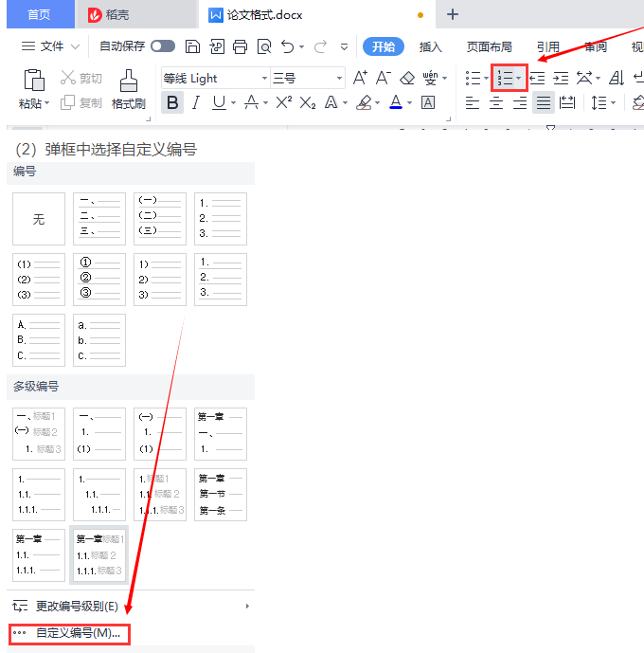
Task: Click the sort A-Z icon
Action: click(617, 78)
